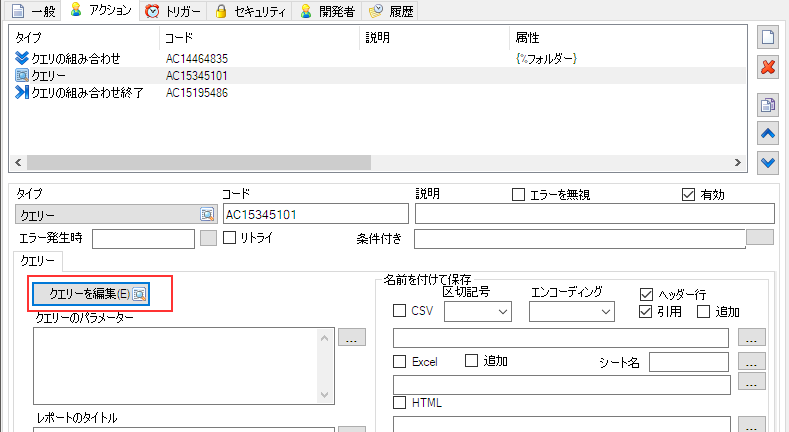Click action list scroll right arrow
This screenshot has width=789, height=432.
(x=738, y=162)
